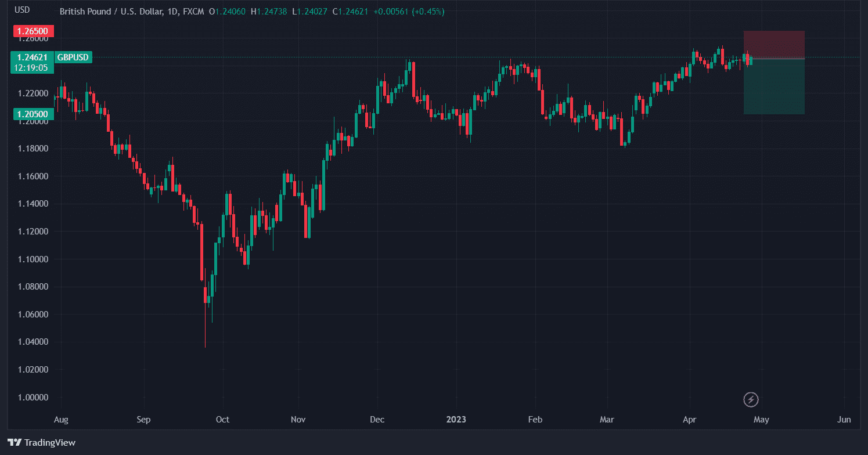The width and height of the screenshot is (868, 455).
Task: Click the lightning bolt go-to-realtime icon
Action: (x=751, y=399)
